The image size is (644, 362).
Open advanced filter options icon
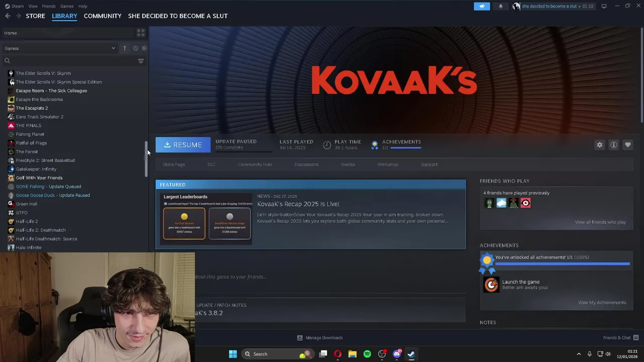[x=141, y=61]
